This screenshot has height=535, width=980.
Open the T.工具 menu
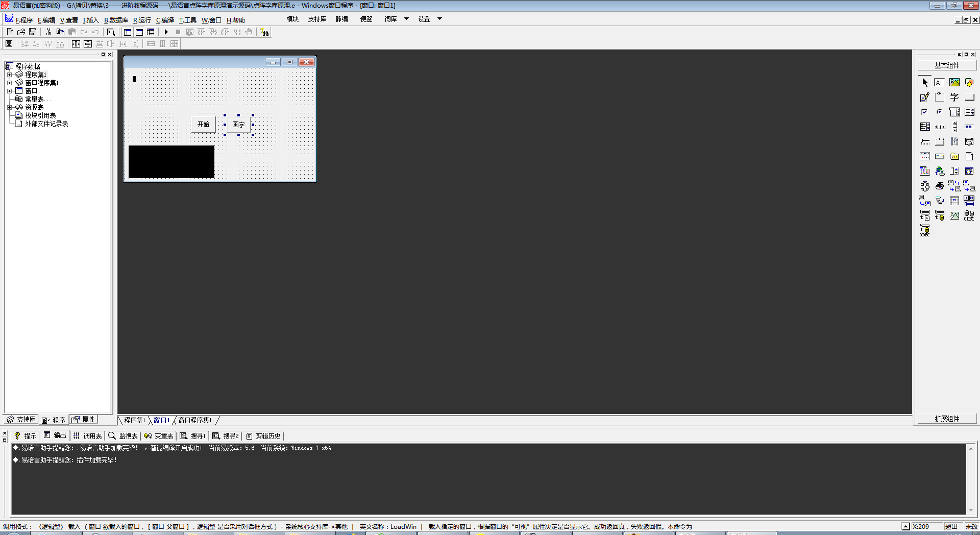pyautogui.click(x=187, y=20)
